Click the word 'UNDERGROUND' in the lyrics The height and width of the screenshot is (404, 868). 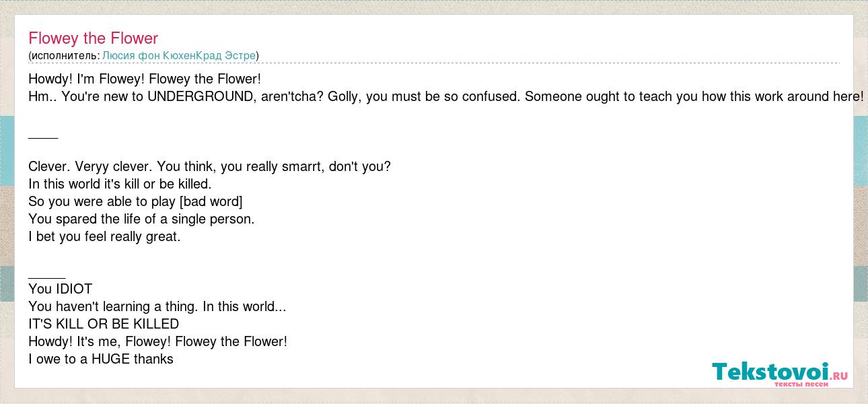pos(200,96)
